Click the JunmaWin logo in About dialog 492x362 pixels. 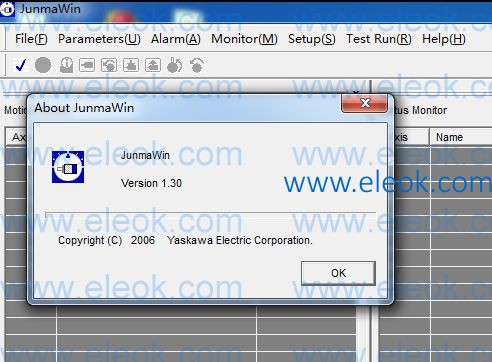coord(68,167)
